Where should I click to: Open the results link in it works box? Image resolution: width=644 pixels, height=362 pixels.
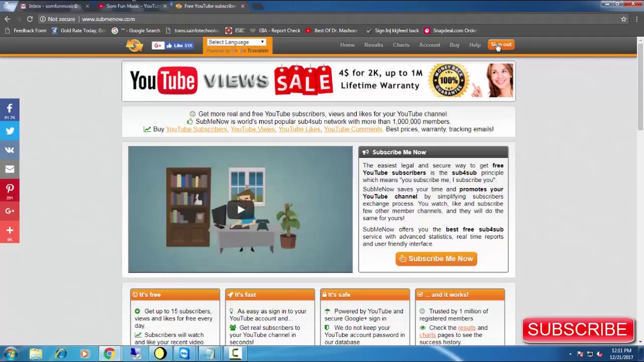[466, 328]
